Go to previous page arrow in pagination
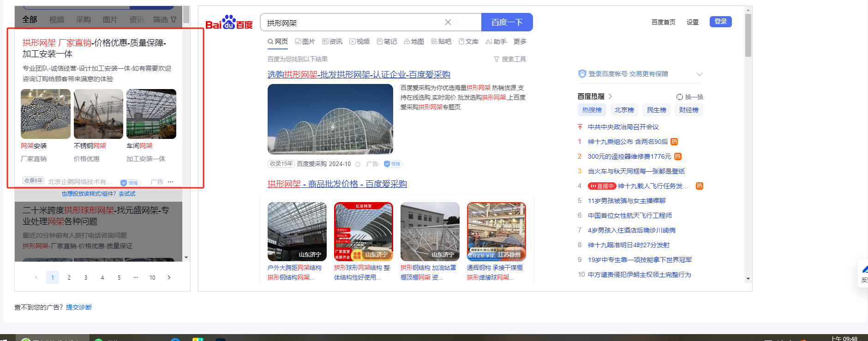Viewport: 868px width, 341px height. pyautogui.click(x=36, y=277)
